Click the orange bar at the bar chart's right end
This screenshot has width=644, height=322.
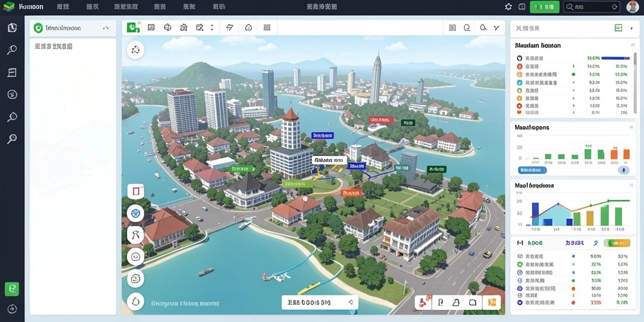coord(626,154)
